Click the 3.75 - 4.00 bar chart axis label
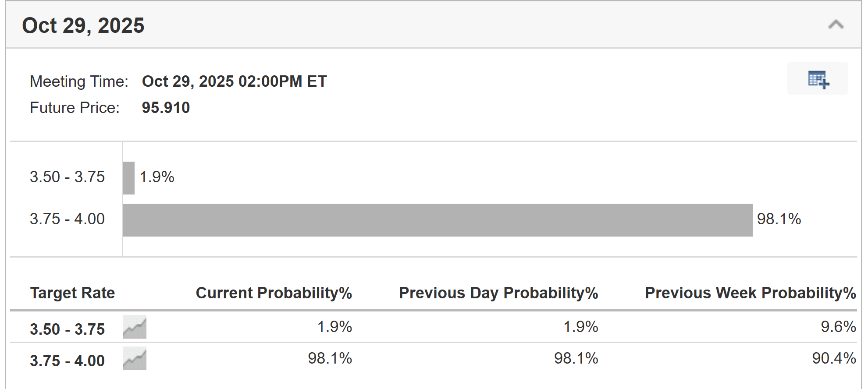This screenshot has height=389, width=868. [x=68, y=219]
